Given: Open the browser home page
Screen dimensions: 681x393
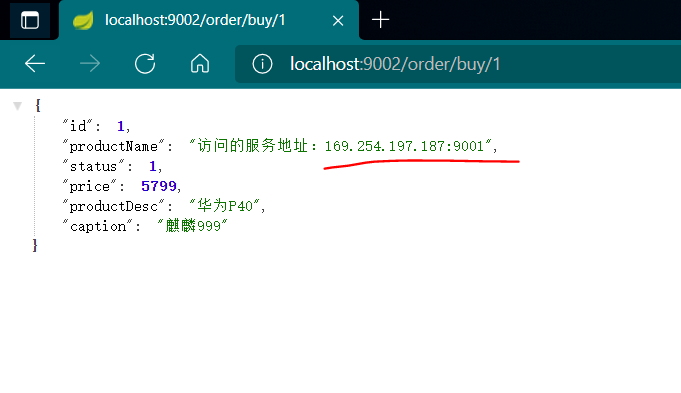Looking at the screenshot, I should click(x=200, y=64).
